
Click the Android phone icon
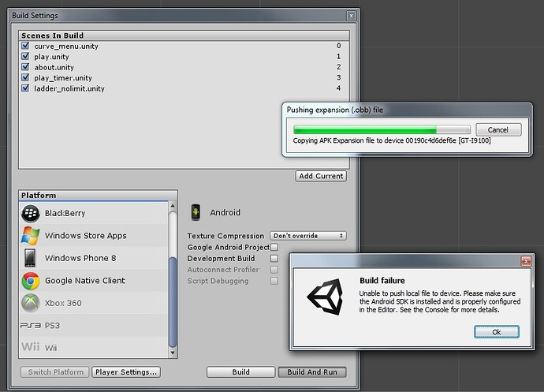pyautogui.click(x=196, y=212)
